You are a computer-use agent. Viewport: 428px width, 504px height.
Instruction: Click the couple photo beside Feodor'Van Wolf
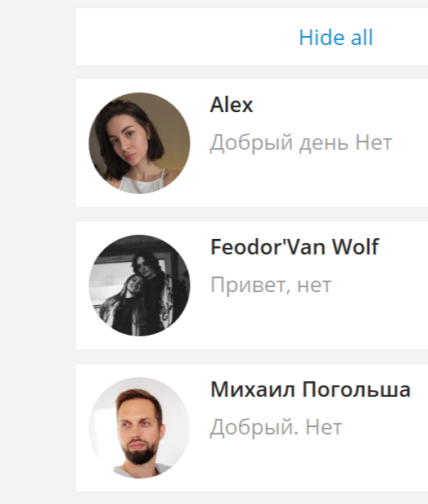pos(139,286)
